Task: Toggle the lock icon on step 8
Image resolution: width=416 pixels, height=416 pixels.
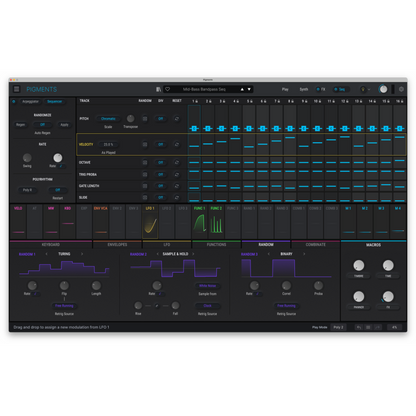Action: coord(293,101)
